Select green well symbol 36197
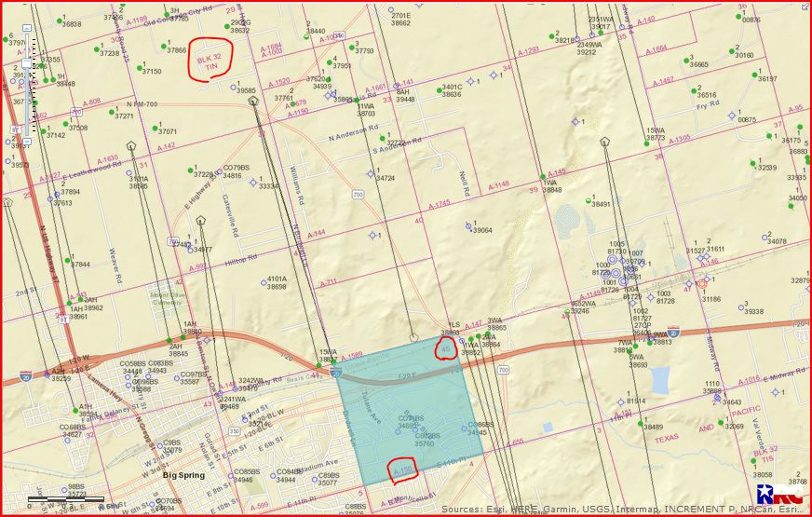Viewport: 812px width, 517px height. pyautogui.click(x=755, y=75)
